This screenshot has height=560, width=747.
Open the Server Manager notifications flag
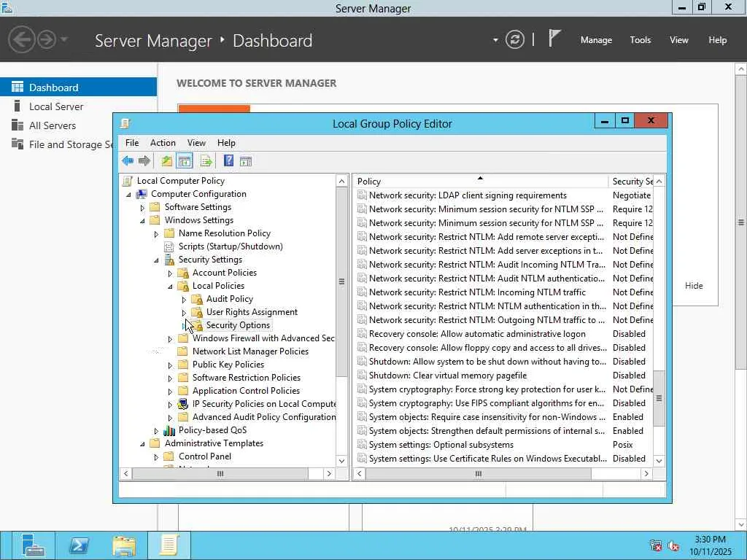click(554, 38)
